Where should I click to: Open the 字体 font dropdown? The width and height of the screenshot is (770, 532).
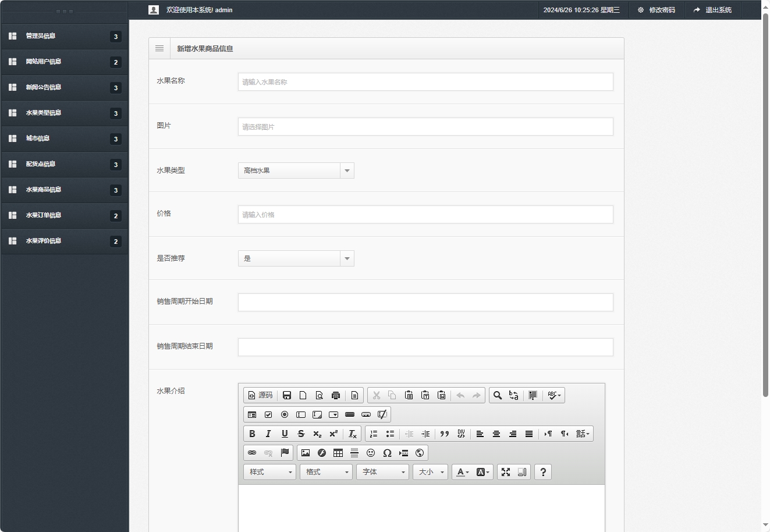[382, 472]
